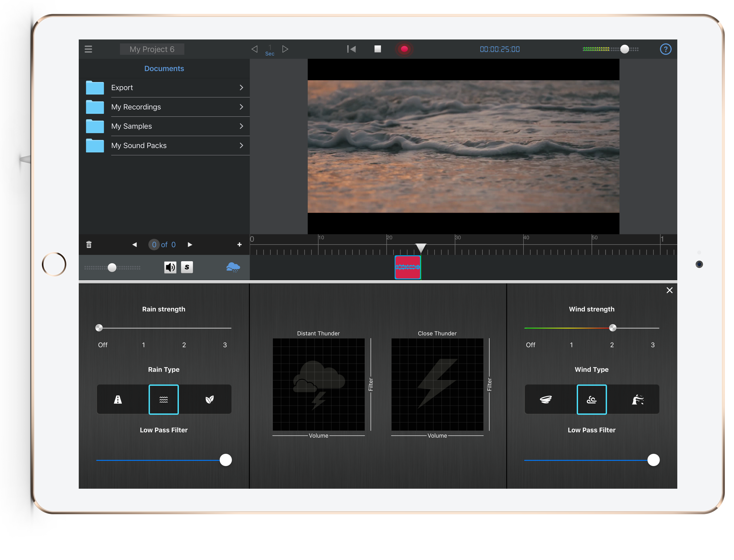The height and width of the screenshot is (560, 734).
Task: Add a new take with the plus button
Action: [x=239, y=244]
